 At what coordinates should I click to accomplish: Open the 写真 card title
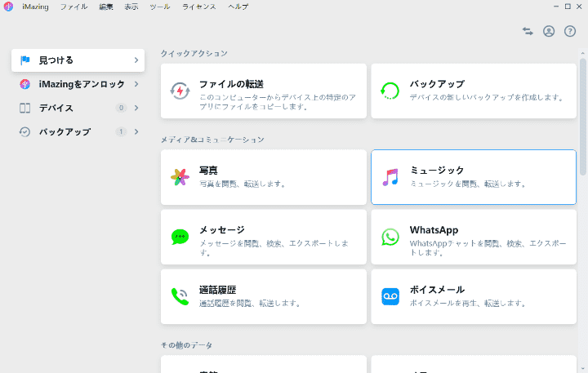coord(208,171)
